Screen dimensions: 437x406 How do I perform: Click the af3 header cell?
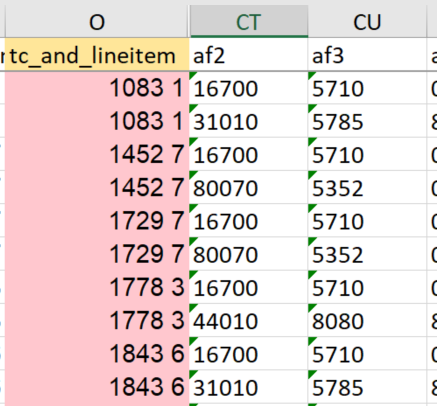coord(367,55)
